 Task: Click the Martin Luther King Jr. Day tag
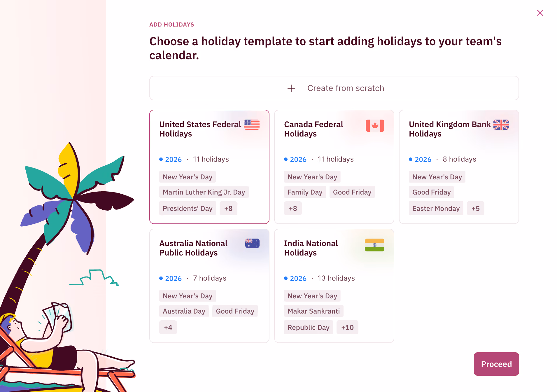(x=204, y=192)
